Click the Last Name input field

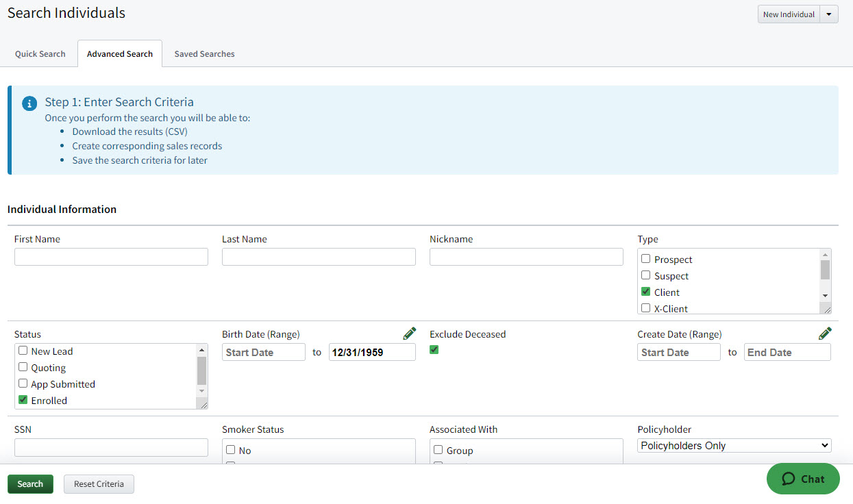pos(319,257)
